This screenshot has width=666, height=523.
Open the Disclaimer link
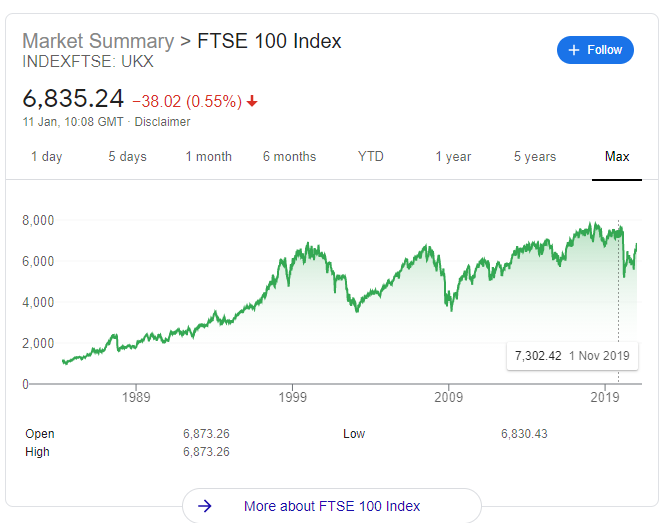162,122
